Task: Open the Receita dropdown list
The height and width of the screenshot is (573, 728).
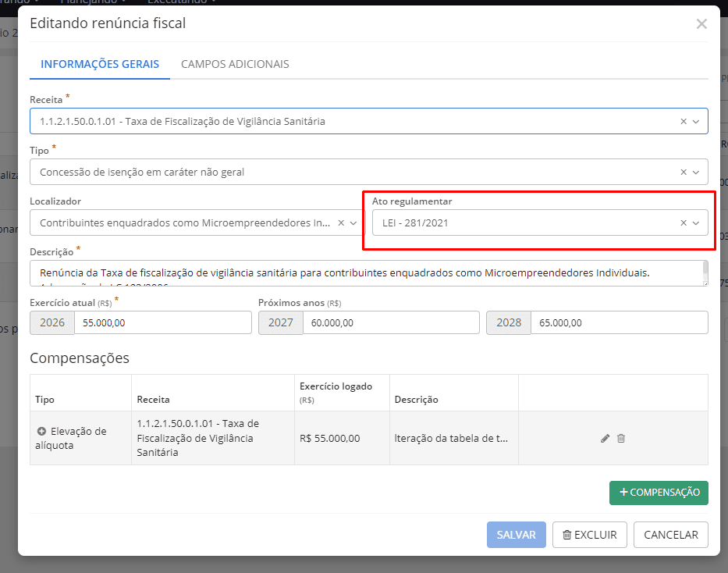Action: [x=696, y=121]
